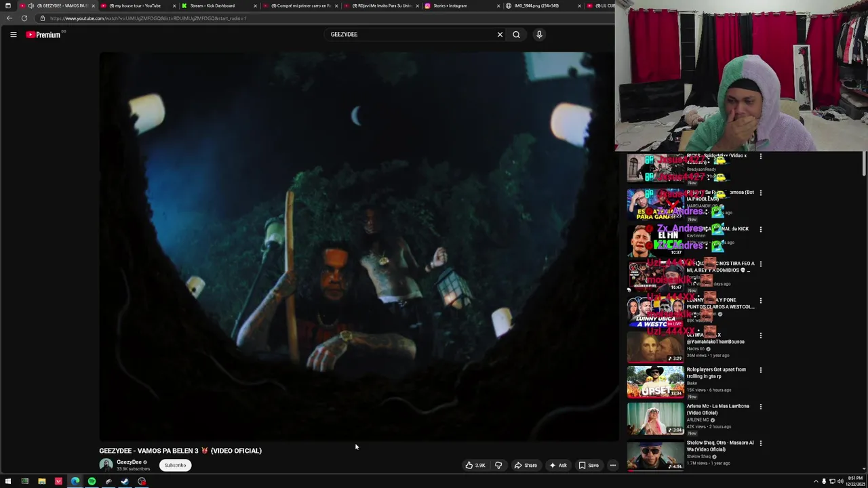
Task: Share the video
Action: pos(526,466)
